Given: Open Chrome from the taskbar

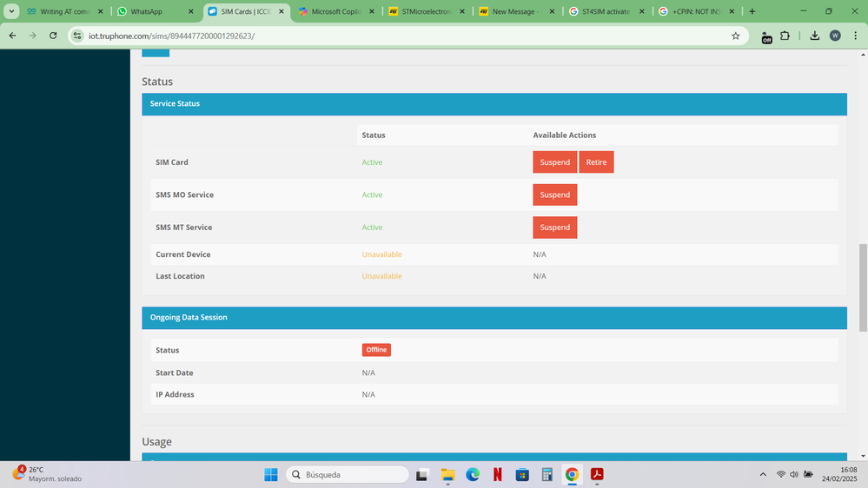Looking at the screenshot, I should 572,474.
